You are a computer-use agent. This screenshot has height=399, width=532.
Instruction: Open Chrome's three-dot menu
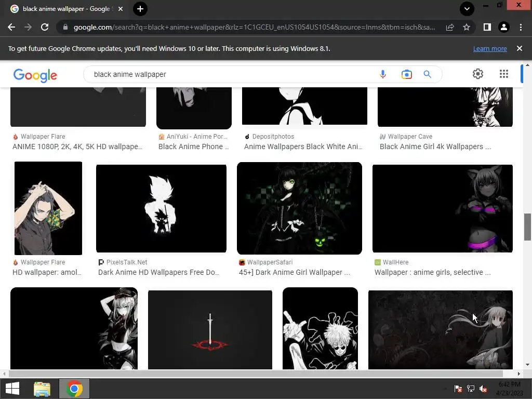(521, 27)
